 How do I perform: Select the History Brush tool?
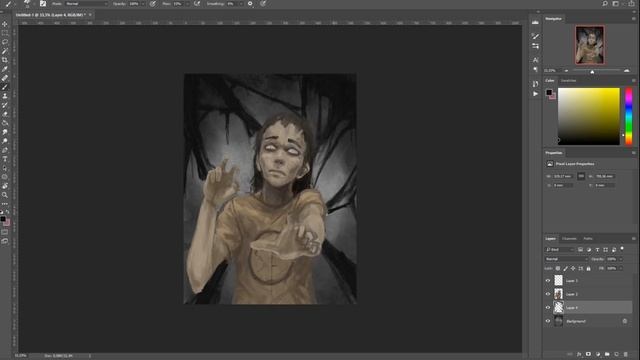[5, 105]
